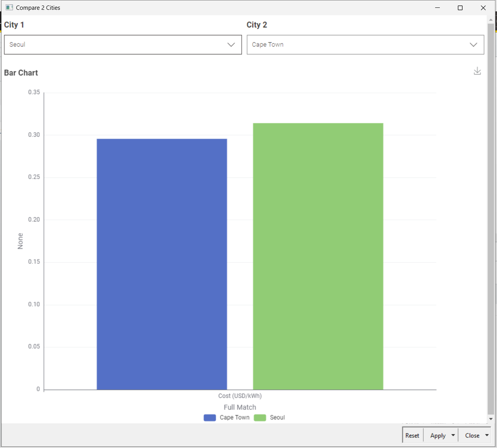Image resolution: width=497 pixels, height=448 pixels.
Task: Expand the arrow next to Close button
Action: pos(487,435)
